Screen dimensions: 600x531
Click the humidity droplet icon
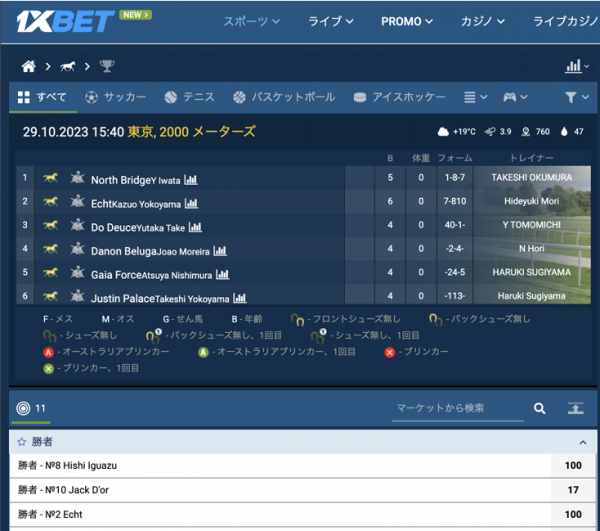pyautogui.click(x=564, y=132)
